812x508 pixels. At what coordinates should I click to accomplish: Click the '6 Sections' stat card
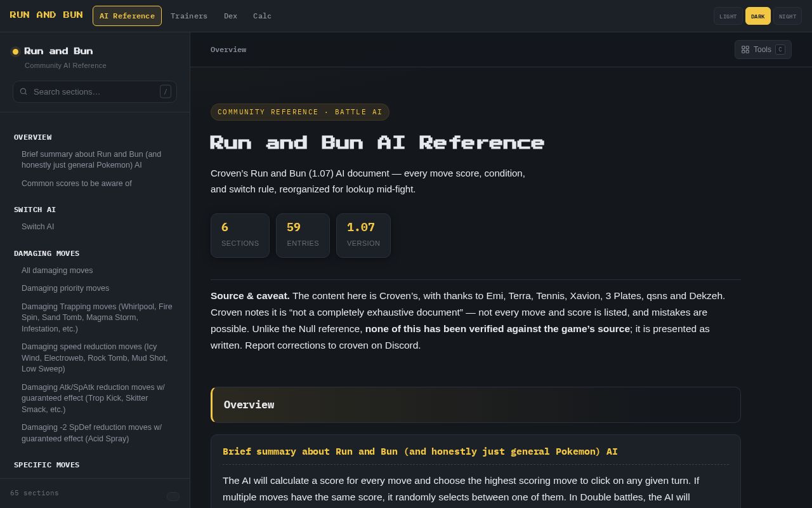tap(240, 236)
